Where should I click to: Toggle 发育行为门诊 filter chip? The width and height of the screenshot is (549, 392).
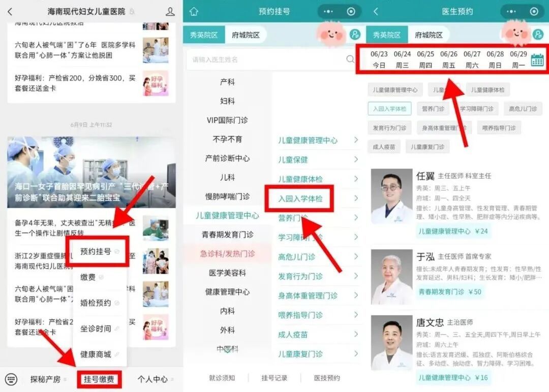389,128
